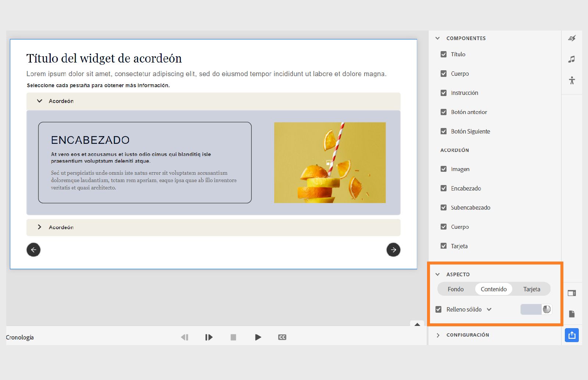Collapse the Aspecto section
Viewport: 588px width, 380px height.
437,274
